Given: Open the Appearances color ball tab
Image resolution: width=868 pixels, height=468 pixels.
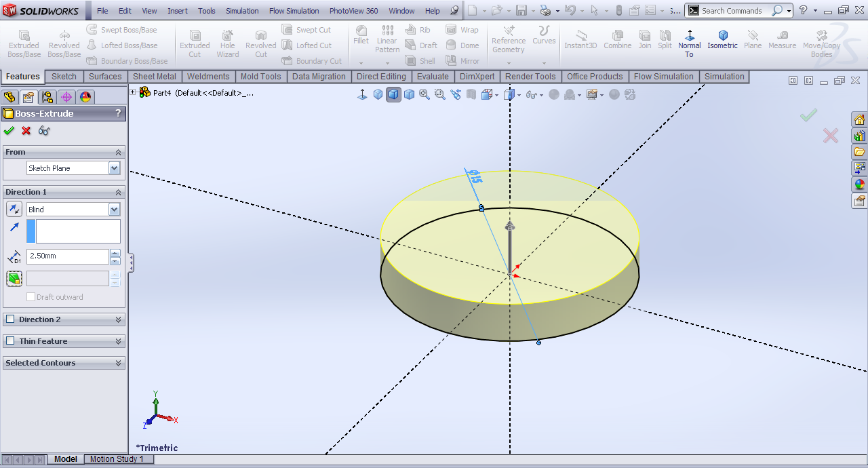Looking at the screenshot, I should point(859,184).
